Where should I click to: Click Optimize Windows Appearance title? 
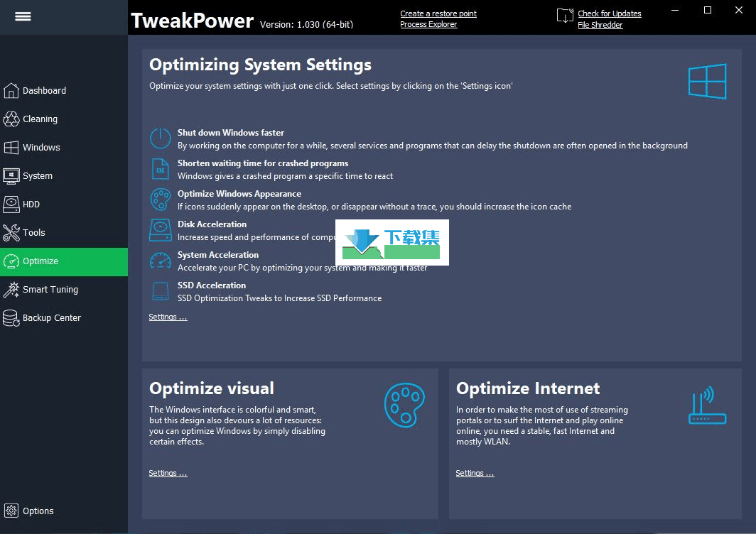(x=239, y=194)
